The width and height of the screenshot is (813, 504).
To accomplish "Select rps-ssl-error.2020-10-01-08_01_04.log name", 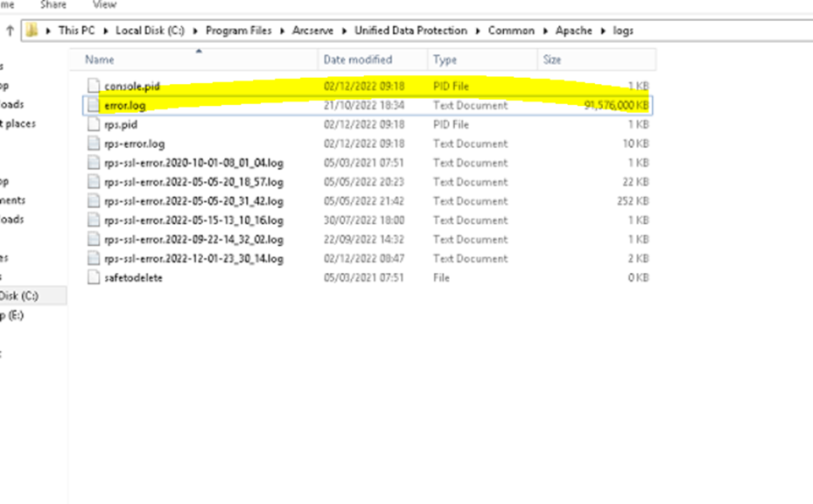I will (x=194, y=163).
